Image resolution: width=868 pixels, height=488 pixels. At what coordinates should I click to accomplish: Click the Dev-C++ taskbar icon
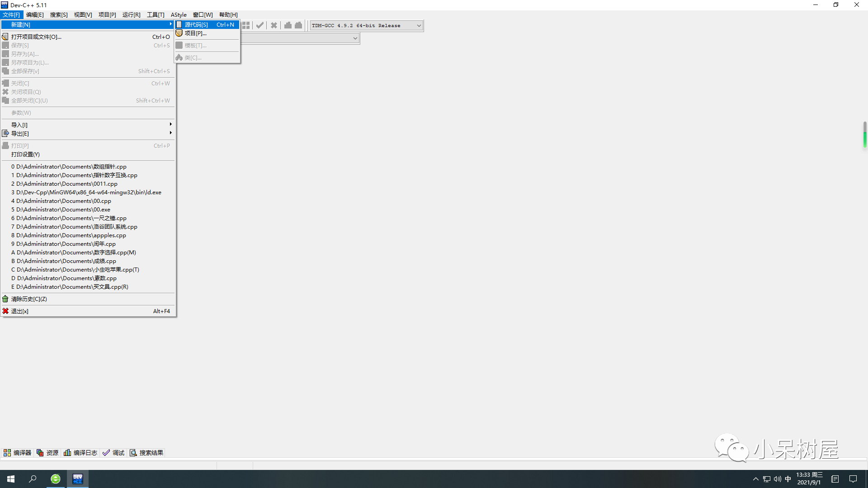78,479
